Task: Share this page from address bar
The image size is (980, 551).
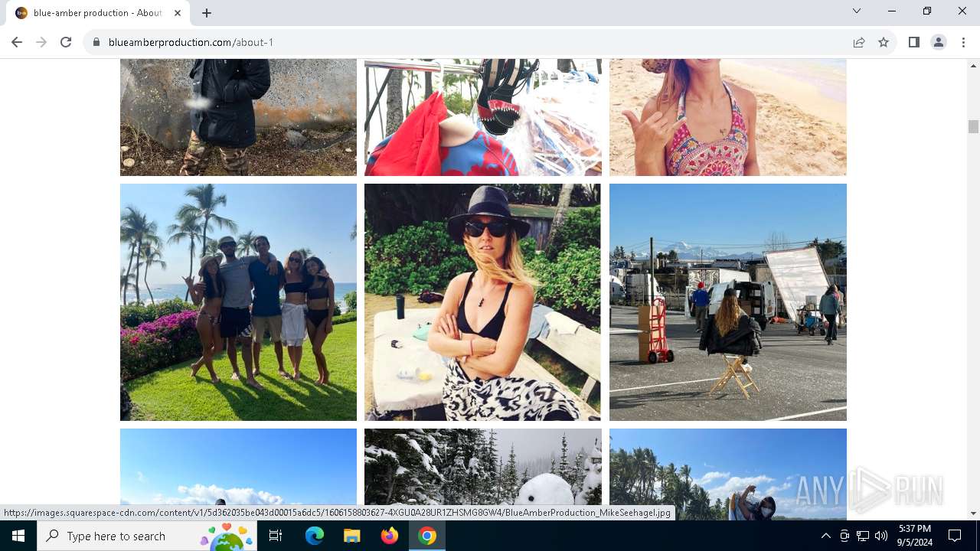Action: [859, 42]
